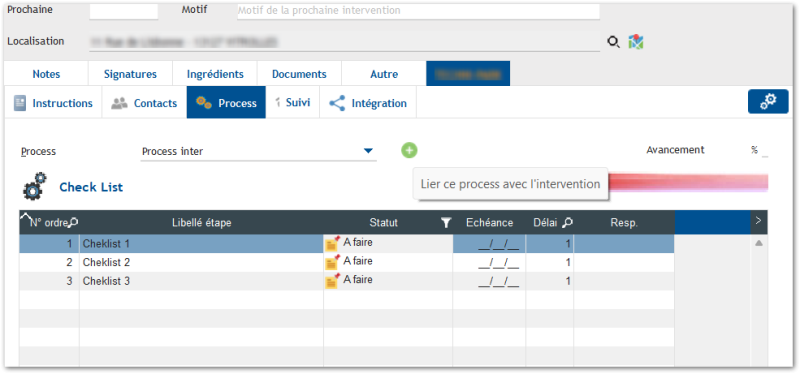This screenshot has height=374, width=800.
Task: Click the magnifier in Délai header
Action: point(567,222)
